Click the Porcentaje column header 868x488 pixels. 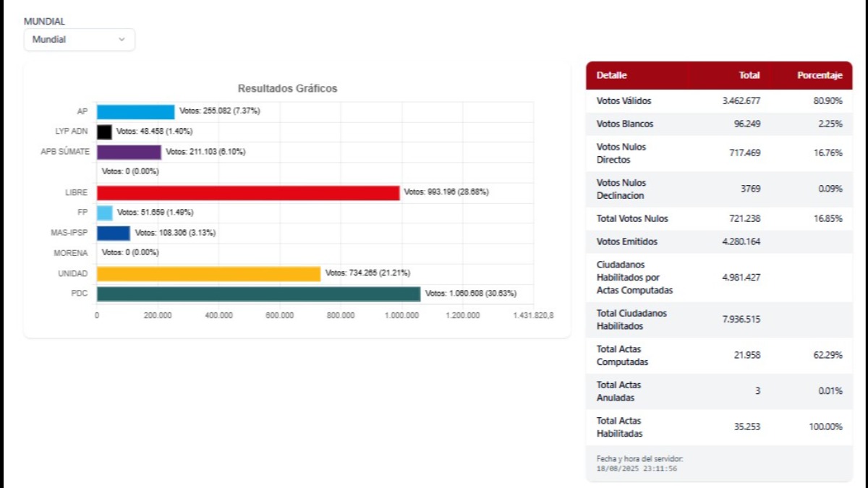820,75
